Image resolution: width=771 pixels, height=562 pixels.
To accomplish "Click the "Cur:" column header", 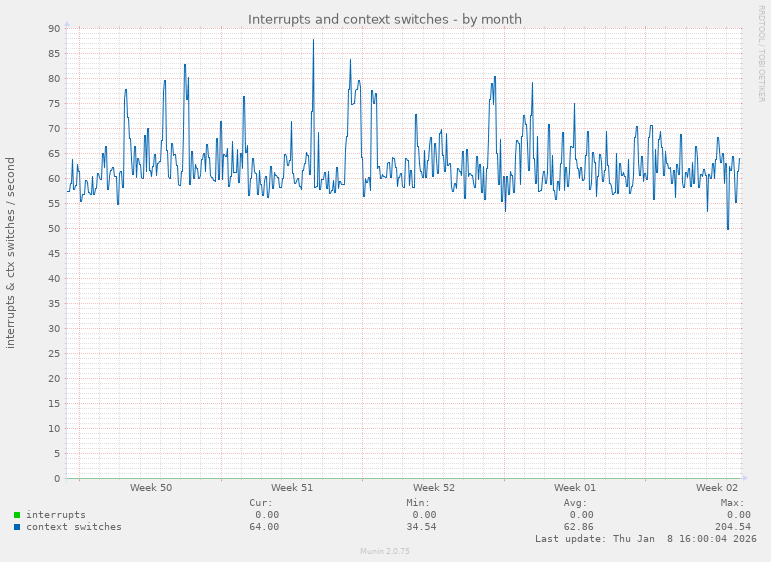I will point(260,503).
